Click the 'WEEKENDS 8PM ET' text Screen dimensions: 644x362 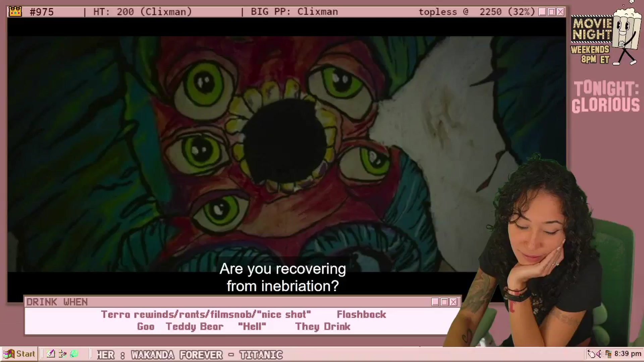tap(590, 55)
